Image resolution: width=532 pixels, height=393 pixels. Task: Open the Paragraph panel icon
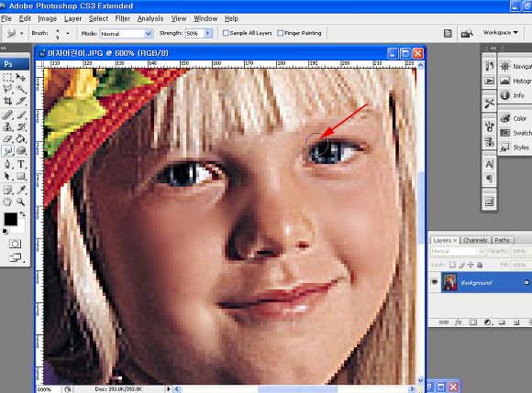(489, 179)
